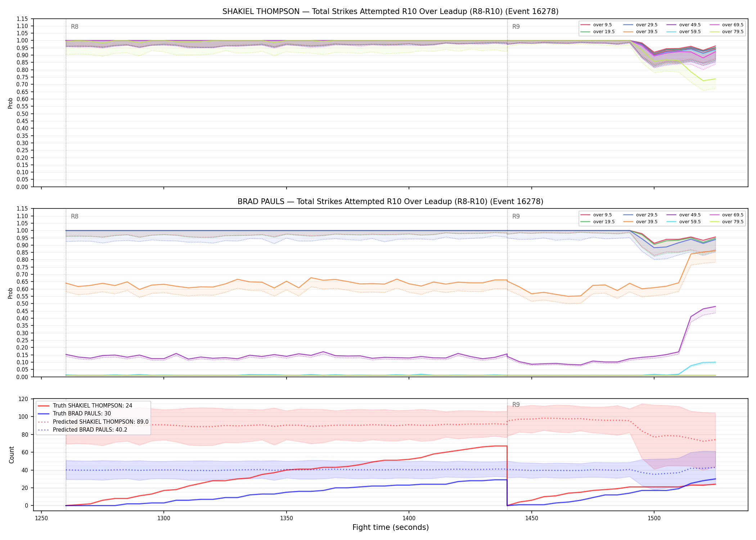Click the 20 tick on the Count axis

pyautogui.click(x=25, y=488)
